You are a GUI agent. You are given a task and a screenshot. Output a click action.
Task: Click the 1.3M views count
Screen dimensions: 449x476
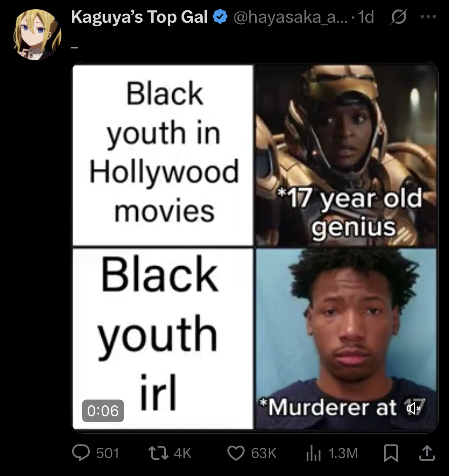coord(343,453)
